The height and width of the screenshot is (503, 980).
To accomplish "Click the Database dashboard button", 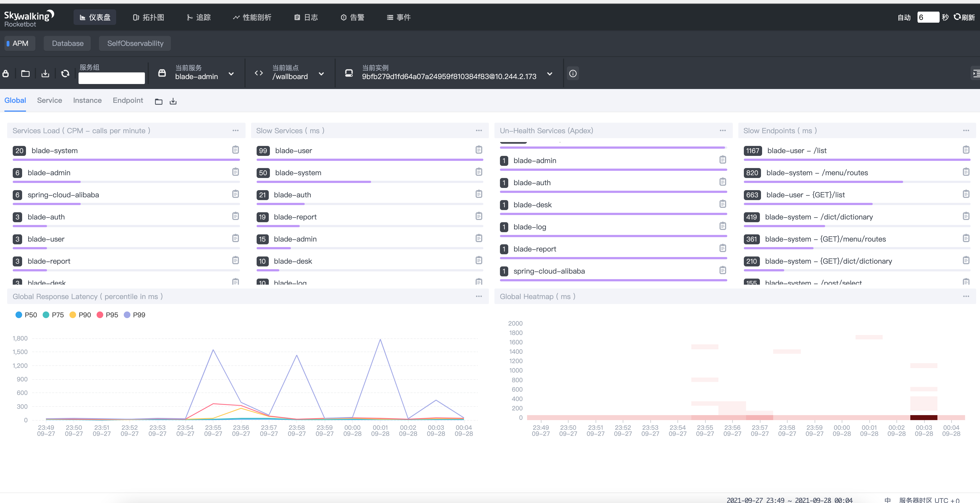I will tap(68, 43).
